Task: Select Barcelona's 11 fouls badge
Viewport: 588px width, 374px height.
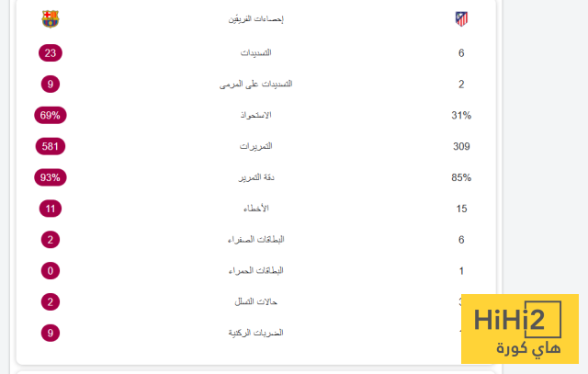Action: pyautogui.click(x=51, y=209)
